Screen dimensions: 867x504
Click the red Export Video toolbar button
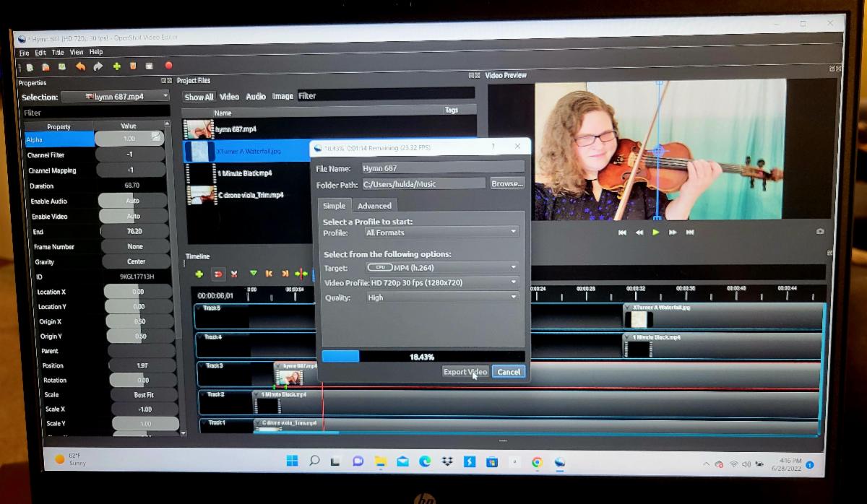pyautogui.click(x=168, y=66)
